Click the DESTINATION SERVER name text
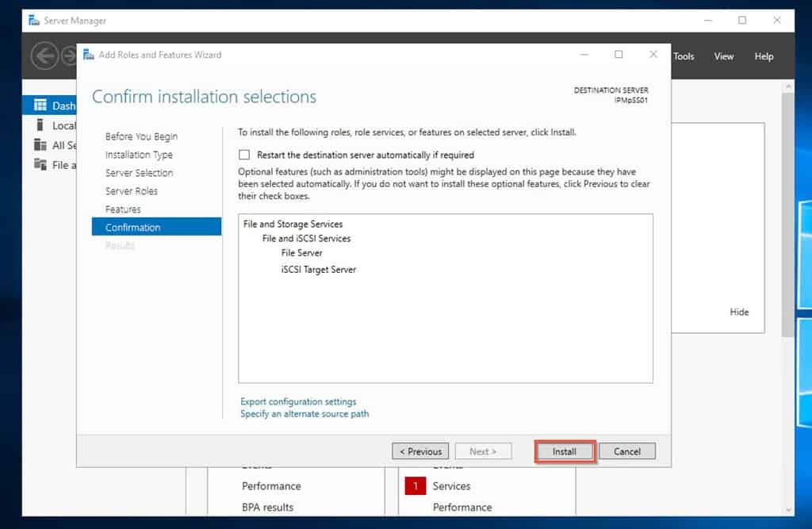812x529 pixels. pyautogui.click(x=630, y=101)
